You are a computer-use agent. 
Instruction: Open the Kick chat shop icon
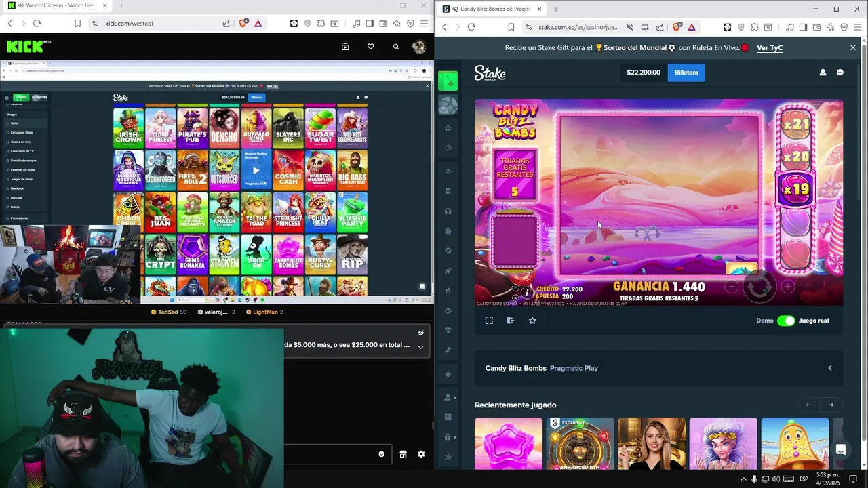click(403, 454)
